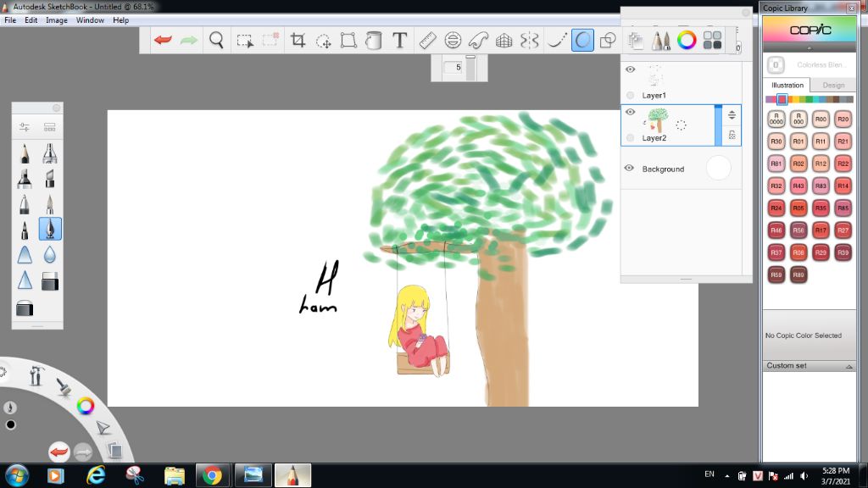Switch to the Illustration tab
868x488 pixels.
pos(787,86)
